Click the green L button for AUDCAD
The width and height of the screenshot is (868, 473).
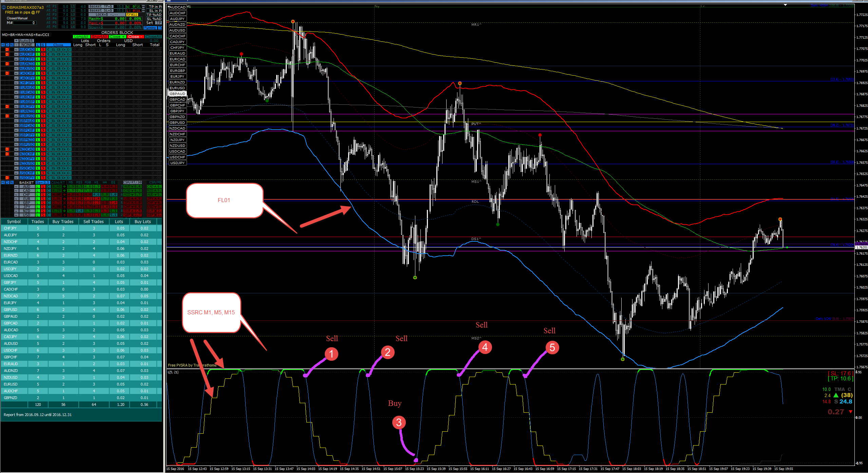click(x=38, y=50)
